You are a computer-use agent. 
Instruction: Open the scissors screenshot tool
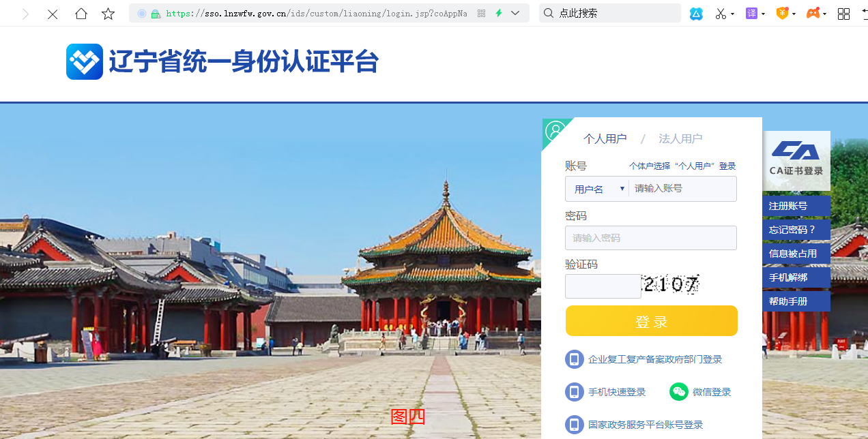coord(721,14)
